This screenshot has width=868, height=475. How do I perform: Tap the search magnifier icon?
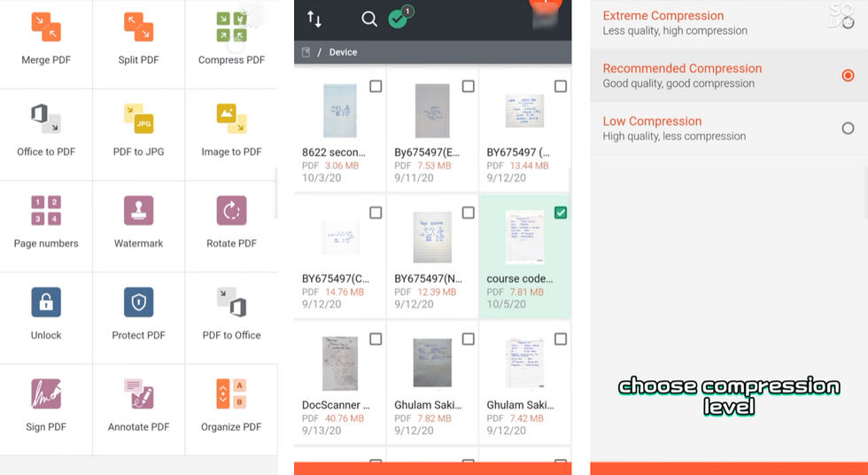pyautogui.click(x=369, y=19)
